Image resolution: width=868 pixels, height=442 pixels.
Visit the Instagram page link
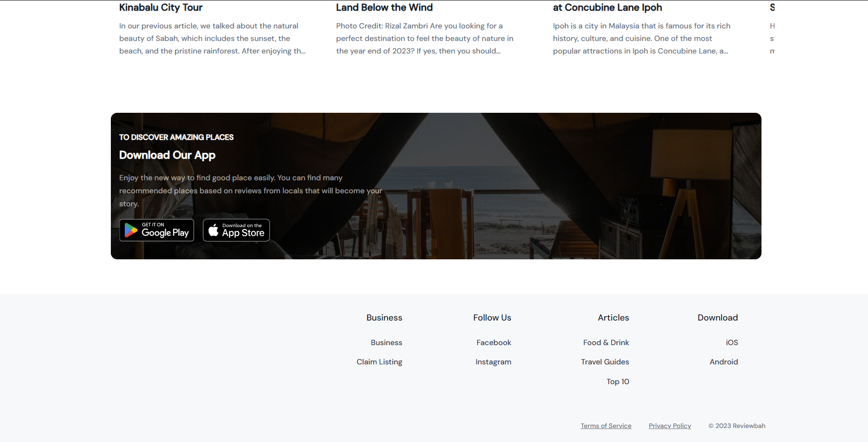pyautogui.click(x=493, y=362)
